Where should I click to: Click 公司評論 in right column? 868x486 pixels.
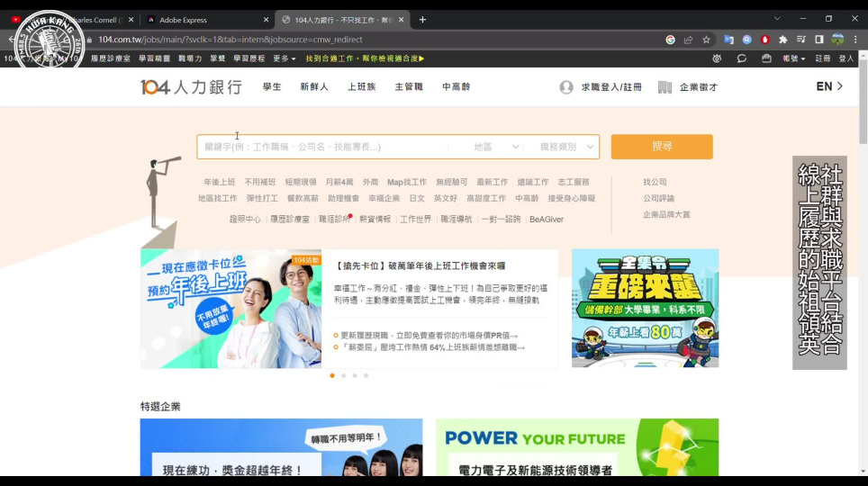(658, 198)
